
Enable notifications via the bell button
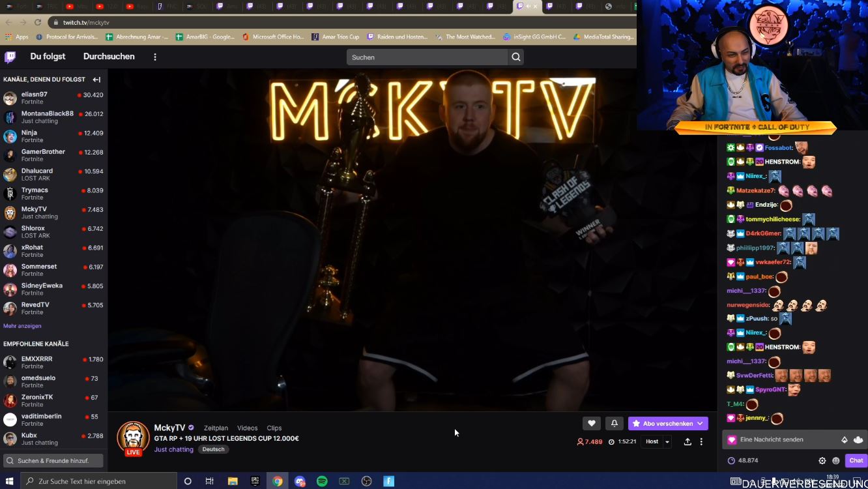(x=614, y=423)
